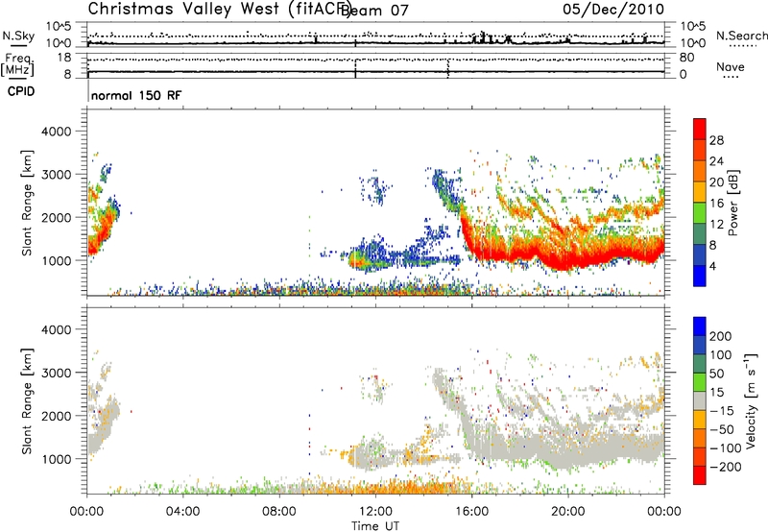Select the "CPID" row label

(21, 91)
